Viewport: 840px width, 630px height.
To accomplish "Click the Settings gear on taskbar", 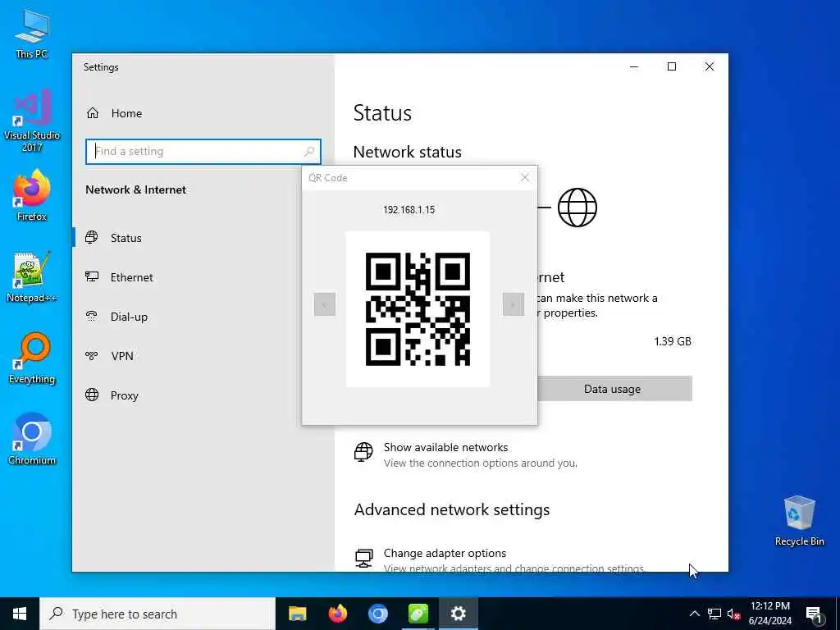I will [458, 614].
